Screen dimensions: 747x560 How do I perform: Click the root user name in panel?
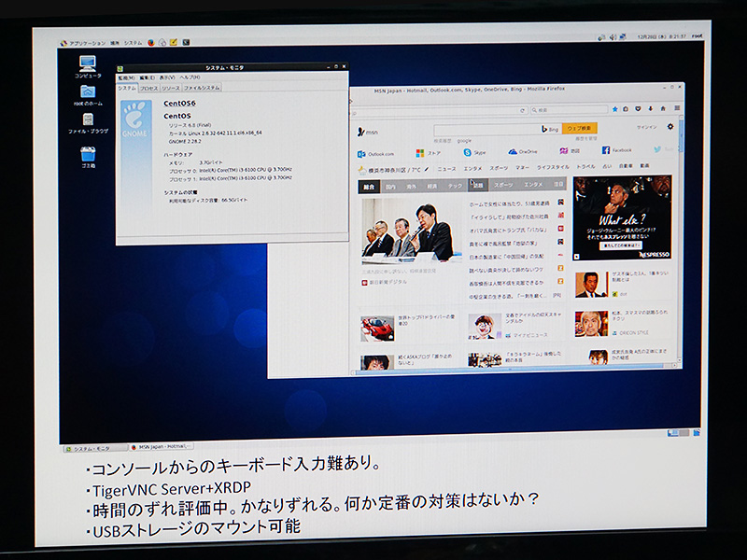(697, 35)
